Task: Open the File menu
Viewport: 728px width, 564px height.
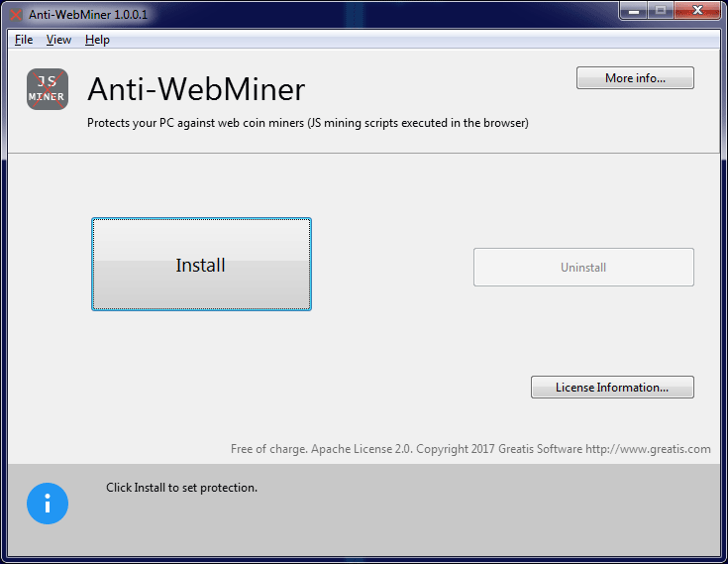Action: click(x=24, y=40)
